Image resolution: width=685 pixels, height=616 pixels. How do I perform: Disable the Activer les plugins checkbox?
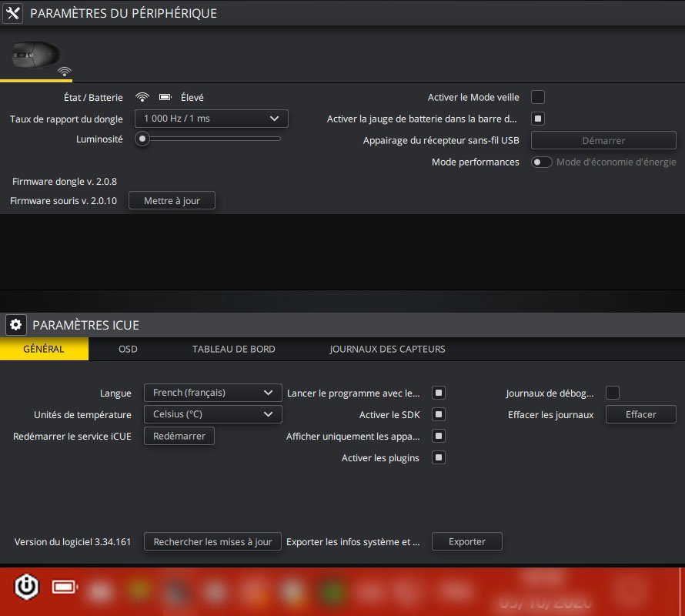coord(438,457)
